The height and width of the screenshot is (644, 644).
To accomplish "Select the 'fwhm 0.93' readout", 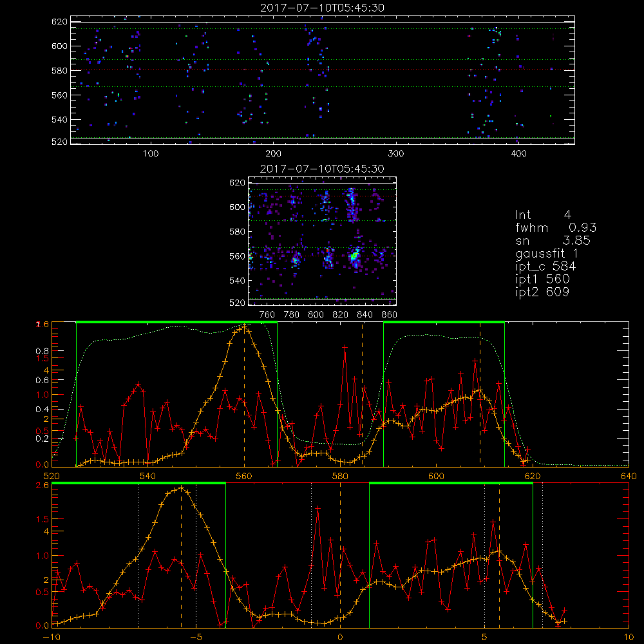I will [x=556, y=227].
